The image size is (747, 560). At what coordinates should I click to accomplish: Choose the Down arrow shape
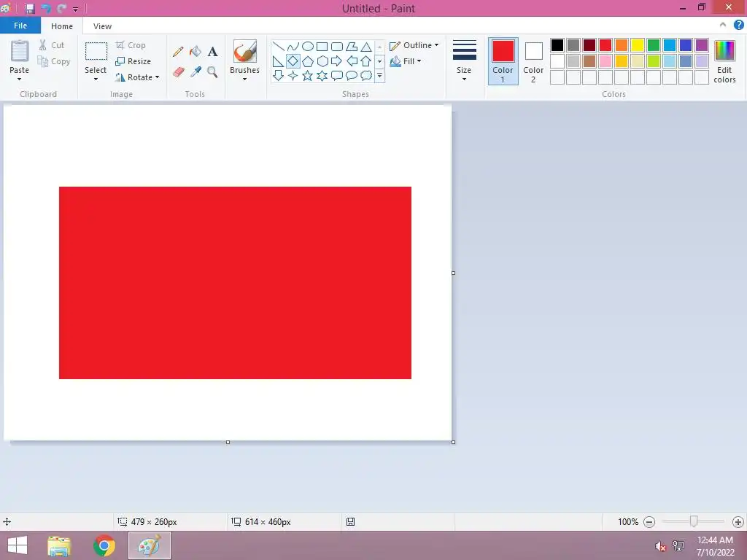[x=278, y=75]
